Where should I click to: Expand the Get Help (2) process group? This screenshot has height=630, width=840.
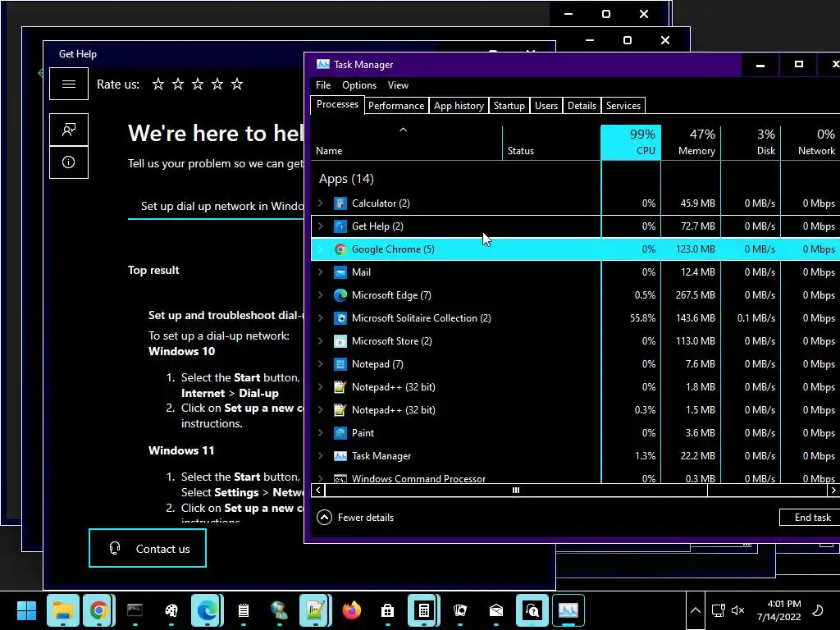(321, 226)
